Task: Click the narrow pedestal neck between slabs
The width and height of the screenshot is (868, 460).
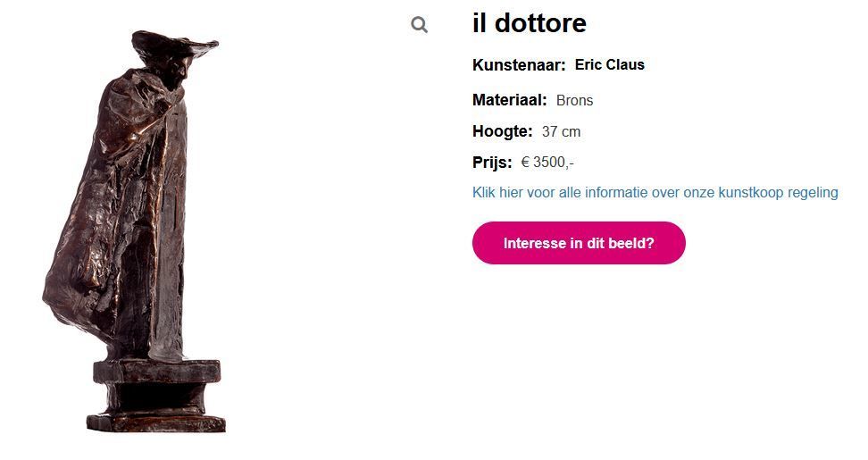Action: (156, 397)
